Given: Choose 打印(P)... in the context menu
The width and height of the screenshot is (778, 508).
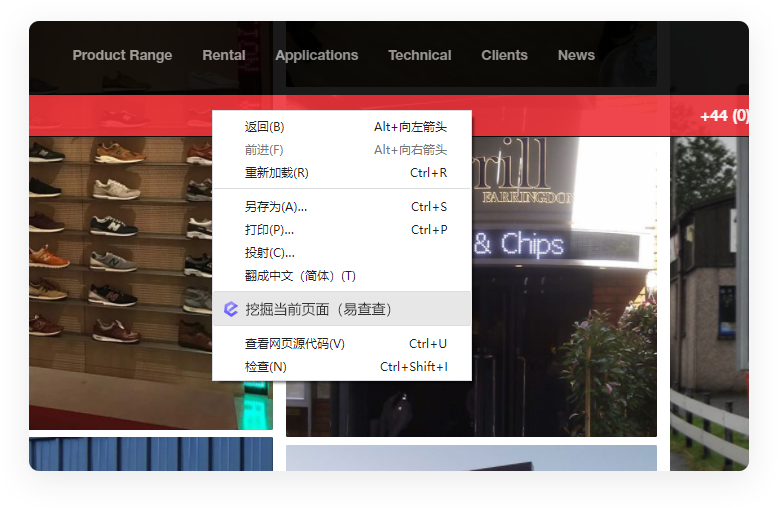Looking at the screenshot, I should click(x=342, y=230).
